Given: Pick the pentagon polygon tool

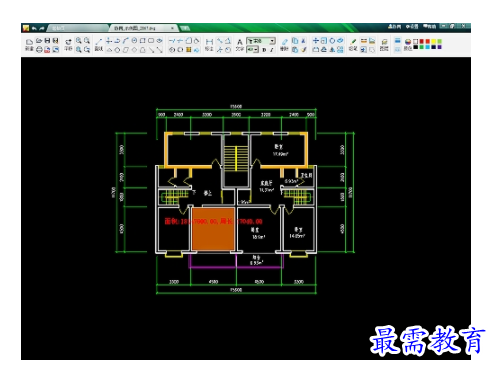Looking at the screenshot, I should tap(117, 50).
